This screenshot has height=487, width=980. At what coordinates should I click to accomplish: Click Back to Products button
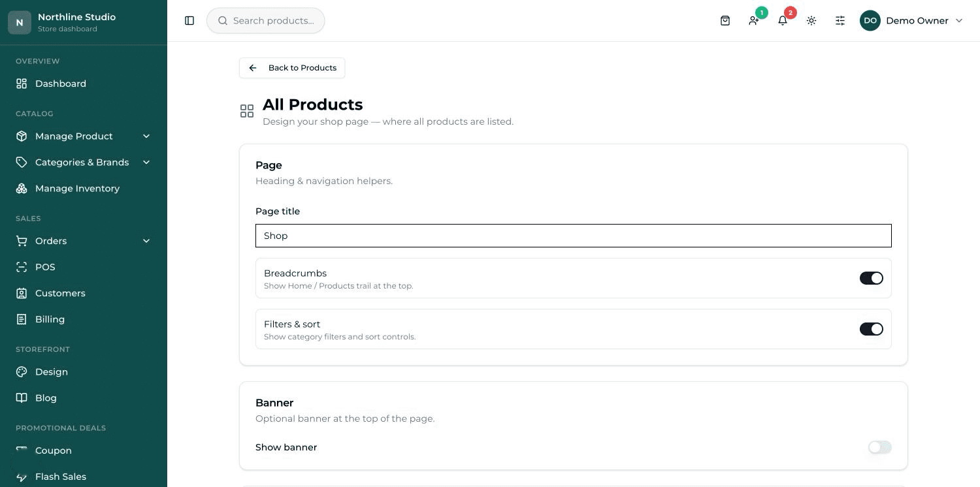292,68
